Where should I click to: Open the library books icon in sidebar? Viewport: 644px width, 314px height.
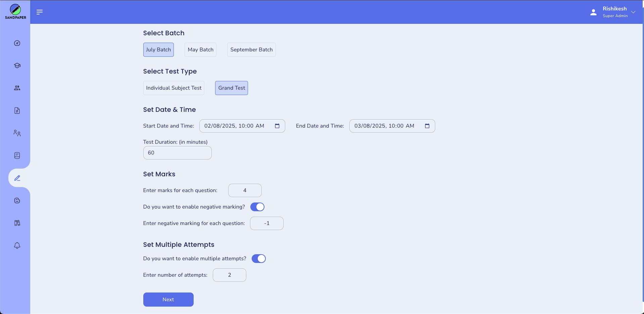tap(17, 223)
